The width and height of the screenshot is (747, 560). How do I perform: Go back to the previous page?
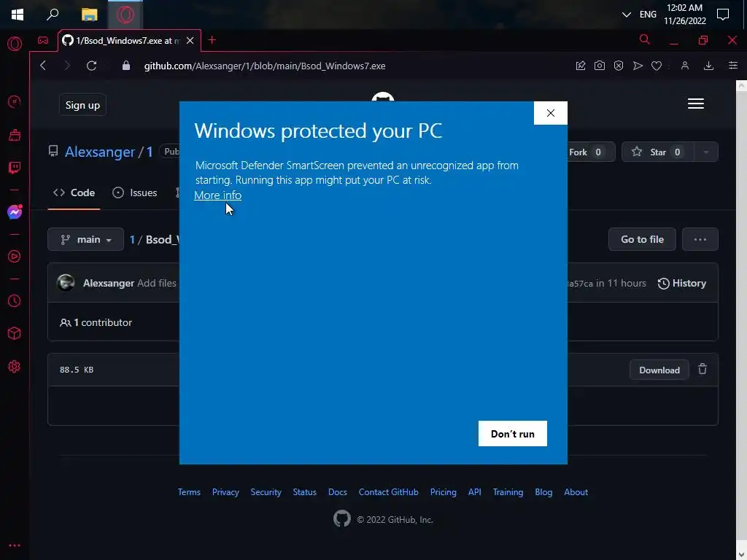[x=43, y=66]
